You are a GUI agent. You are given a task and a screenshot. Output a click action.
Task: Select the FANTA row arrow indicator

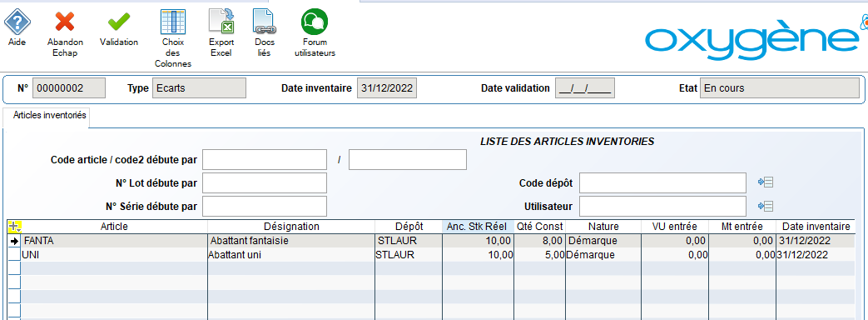[15, 241]
